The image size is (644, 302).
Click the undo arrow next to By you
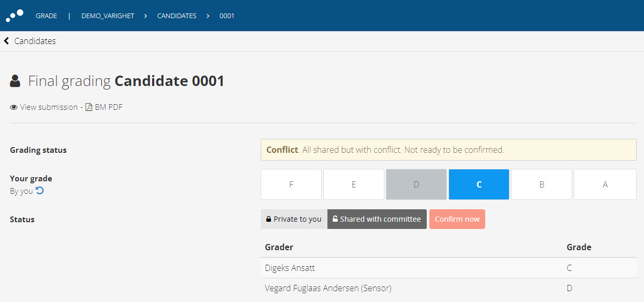40,191
